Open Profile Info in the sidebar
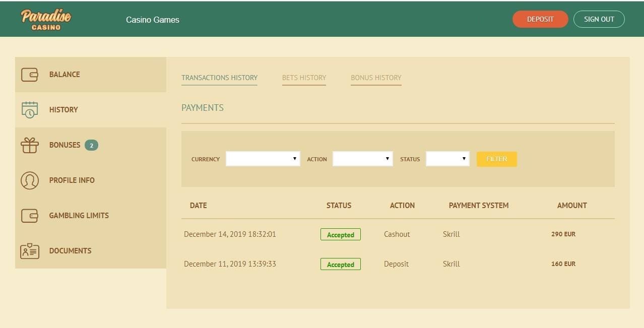The image size is (644, 328). pos(91,180)
